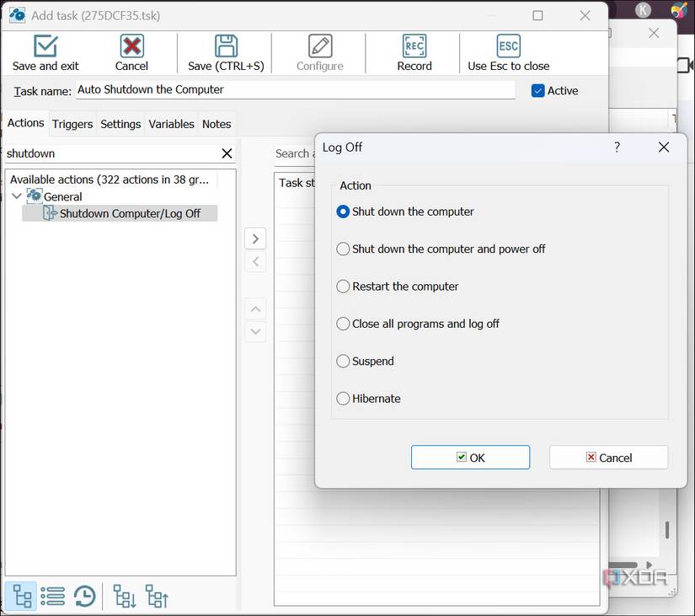The width and height of the screenshot is (695, 616).
Task: Choose the Hibernate action
Action: [343, 399]
